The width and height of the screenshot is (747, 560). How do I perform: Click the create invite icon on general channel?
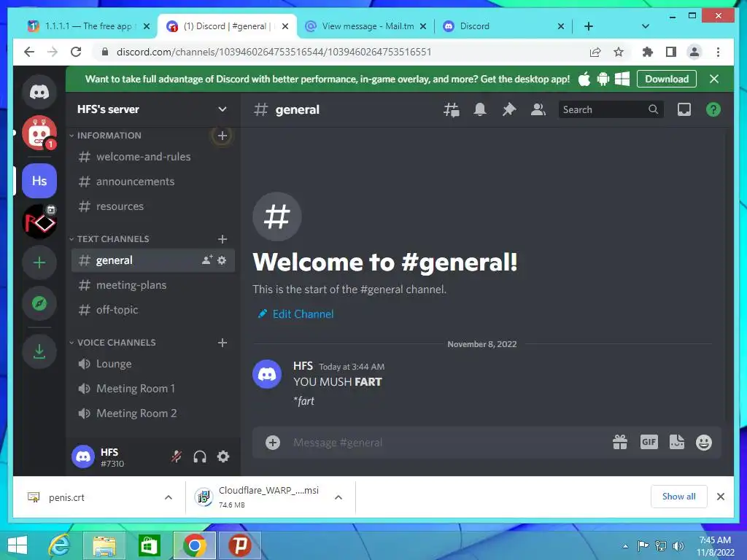(x=206, y=260)
